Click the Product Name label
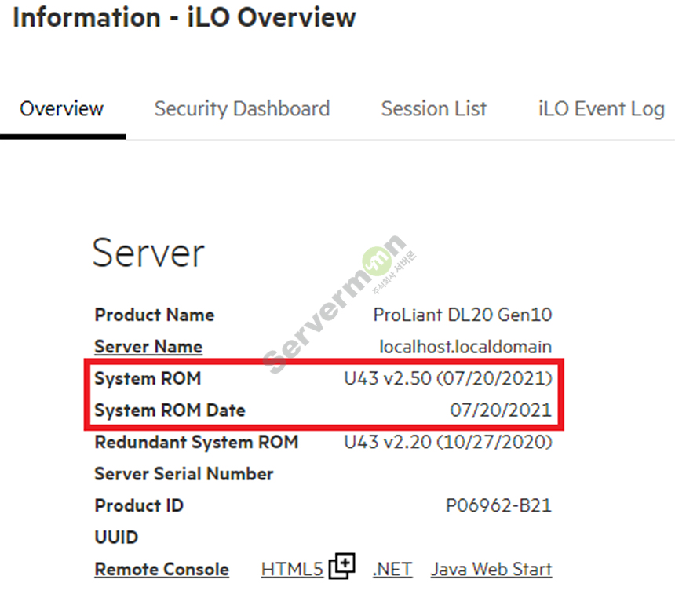The image size is (675, 616). click(x=154, y=315)
